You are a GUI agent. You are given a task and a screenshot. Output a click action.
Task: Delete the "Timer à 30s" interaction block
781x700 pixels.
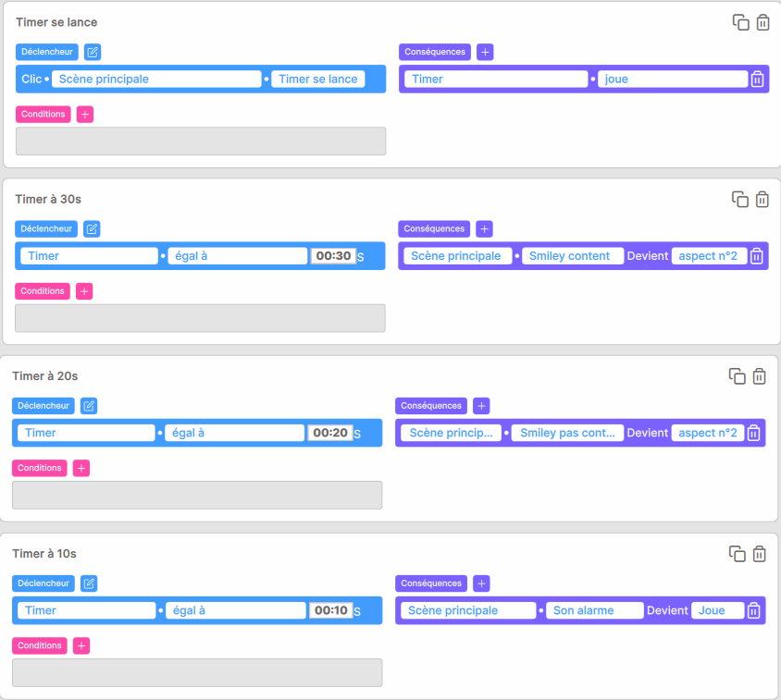point(762,199)
